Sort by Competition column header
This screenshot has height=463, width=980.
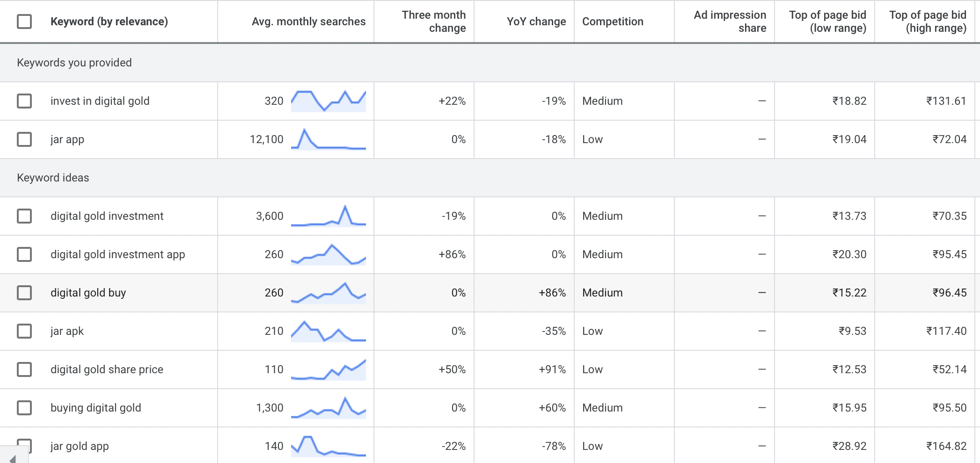[x=613, y=22]
